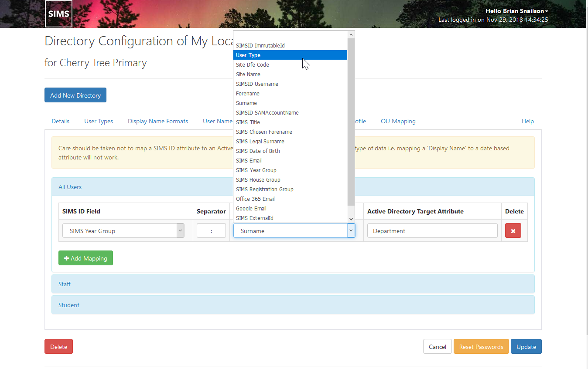Screen dimensions: 588x369
Task: Click dropdown list scroll up arrow
Action: pos(351,34)
